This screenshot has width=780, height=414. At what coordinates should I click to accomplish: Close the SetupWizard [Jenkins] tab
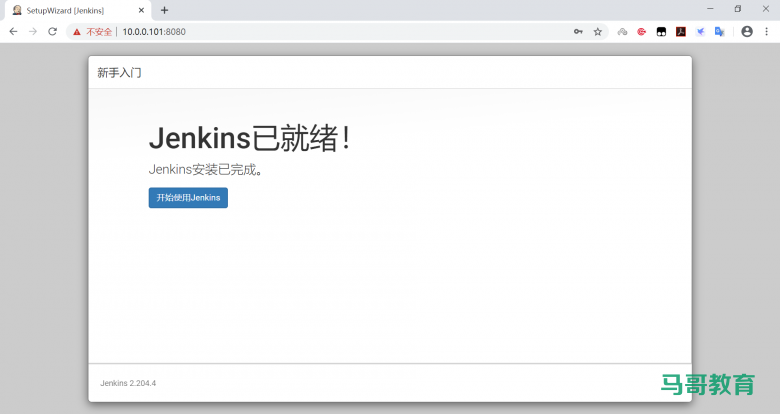coord(141,10)
